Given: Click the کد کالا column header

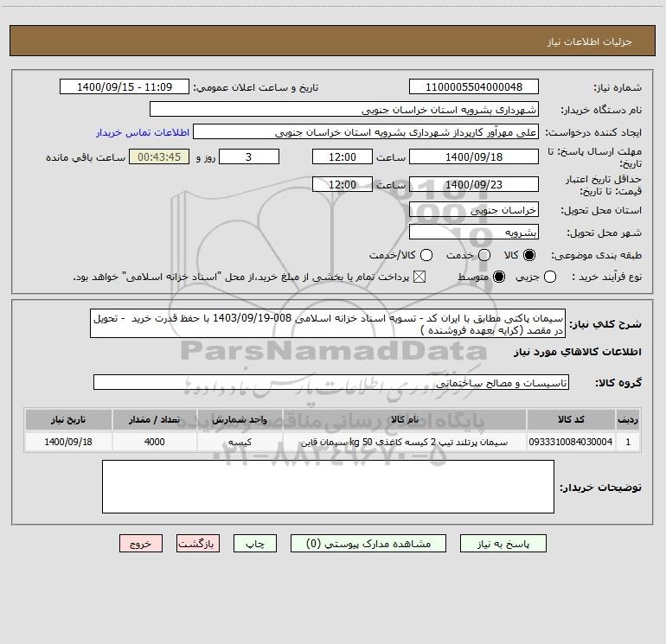Looking at the screenshot, I should [x=571, y=419].
